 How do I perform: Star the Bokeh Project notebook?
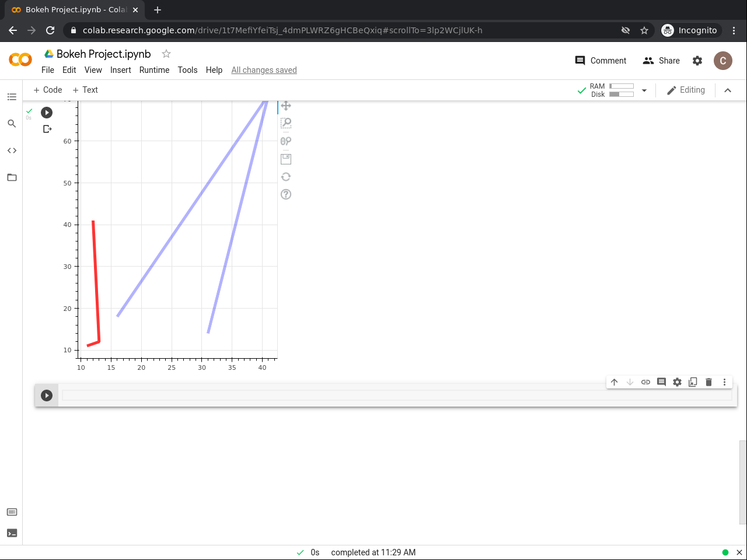point(166,54)
